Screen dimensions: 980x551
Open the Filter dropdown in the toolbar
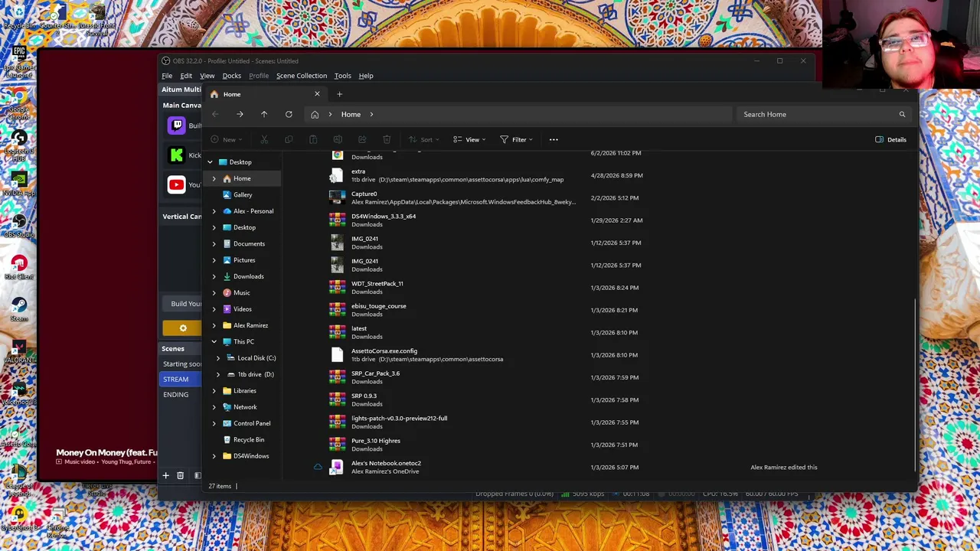click(x=516, y=139)
